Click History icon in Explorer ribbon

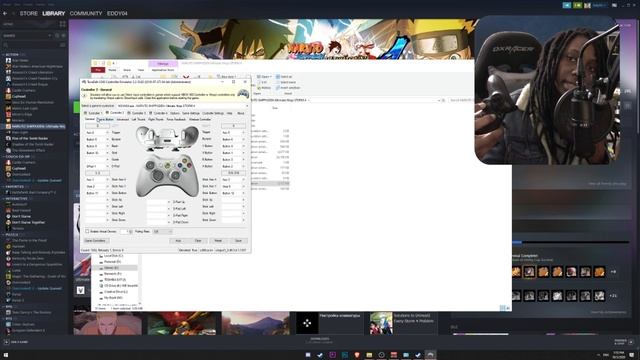264,88
